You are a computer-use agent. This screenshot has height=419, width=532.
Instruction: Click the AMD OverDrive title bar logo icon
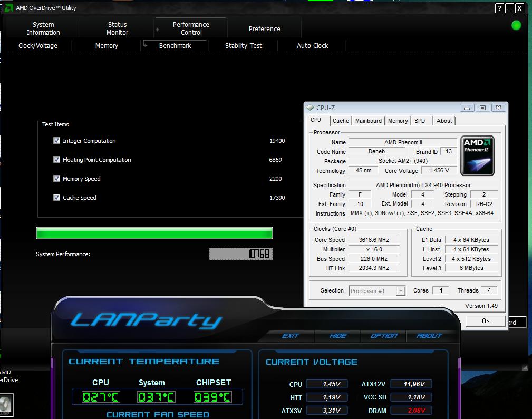click(x=8, y=7)
